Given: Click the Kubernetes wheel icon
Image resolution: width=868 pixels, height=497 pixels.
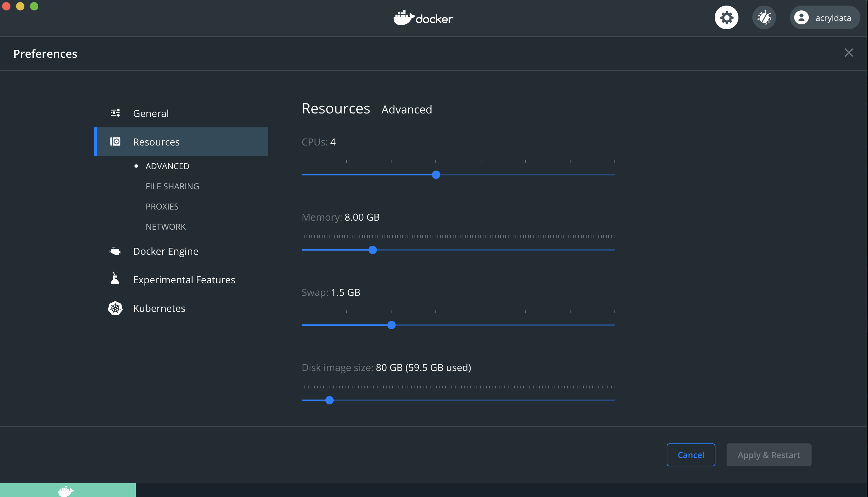Looking at the screenshot, I should coord(115,308).
